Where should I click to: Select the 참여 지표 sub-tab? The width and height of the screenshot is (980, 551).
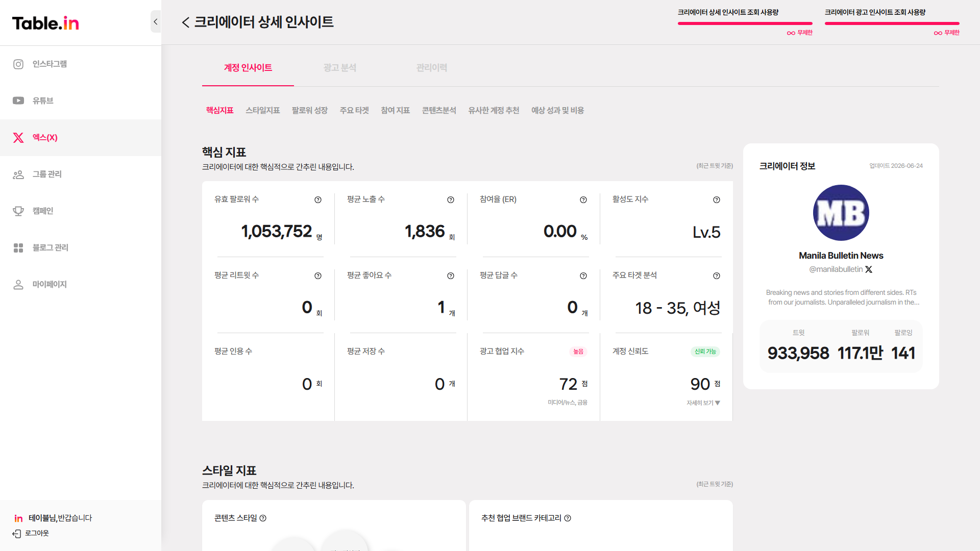(x=396, y=111)
